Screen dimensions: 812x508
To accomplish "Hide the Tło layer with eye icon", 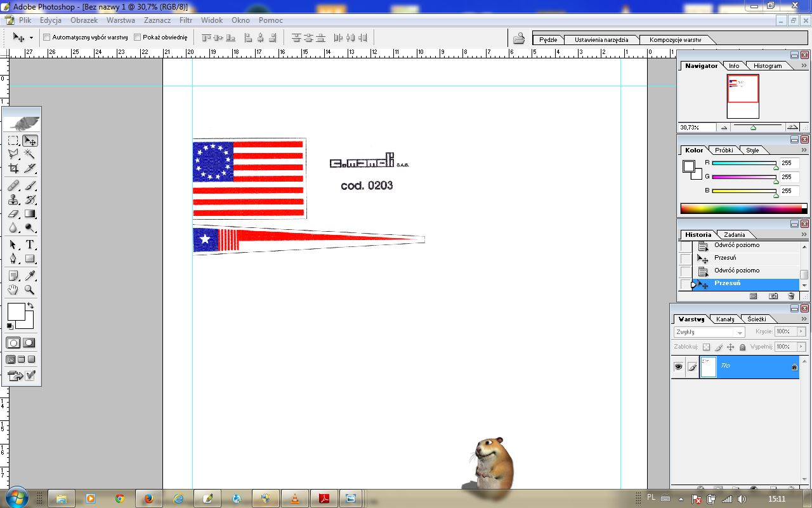I will coord(679,367).
